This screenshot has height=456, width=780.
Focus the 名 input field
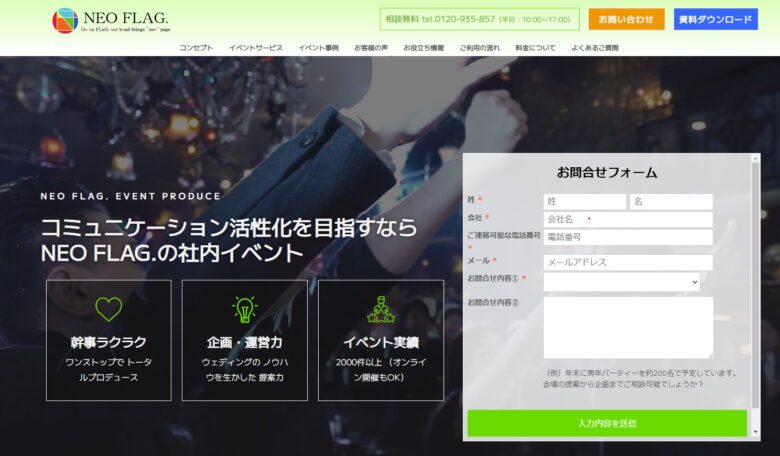click(671, 201)
